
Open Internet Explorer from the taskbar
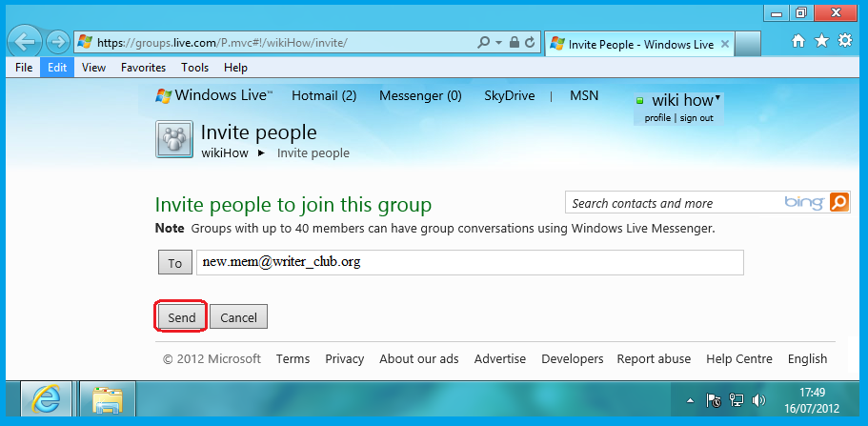click(47, 399)
